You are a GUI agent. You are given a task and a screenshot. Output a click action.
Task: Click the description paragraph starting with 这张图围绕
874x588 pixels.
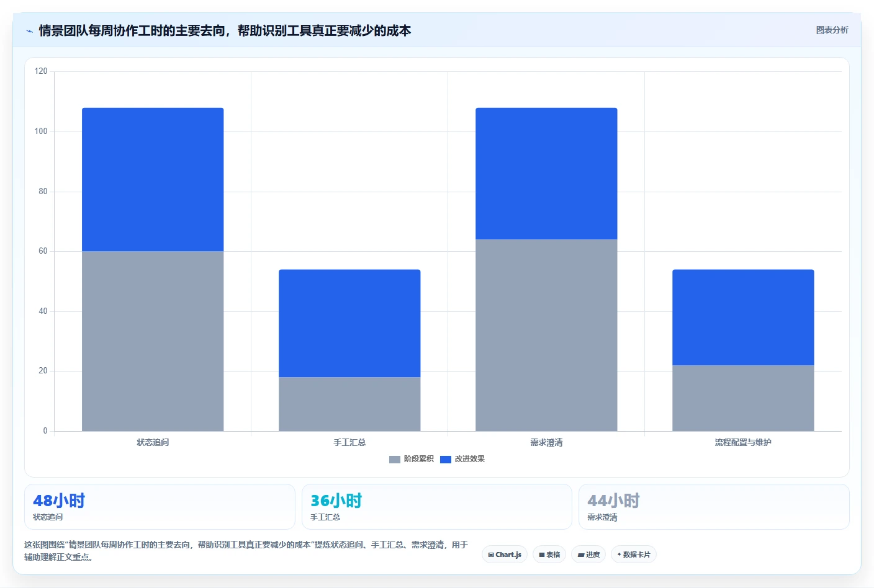246,551
